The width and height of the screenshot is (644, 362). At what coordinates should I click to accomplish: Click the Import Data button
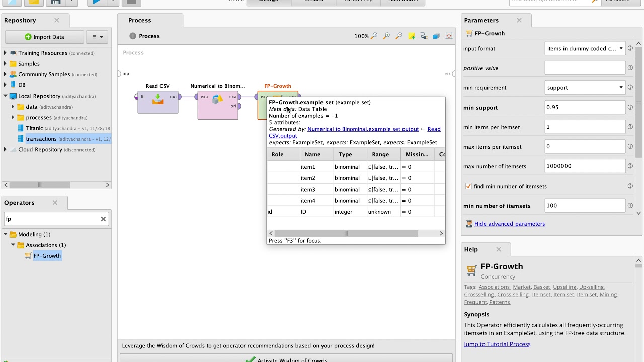pyautogui.click(x=44, y=37)
